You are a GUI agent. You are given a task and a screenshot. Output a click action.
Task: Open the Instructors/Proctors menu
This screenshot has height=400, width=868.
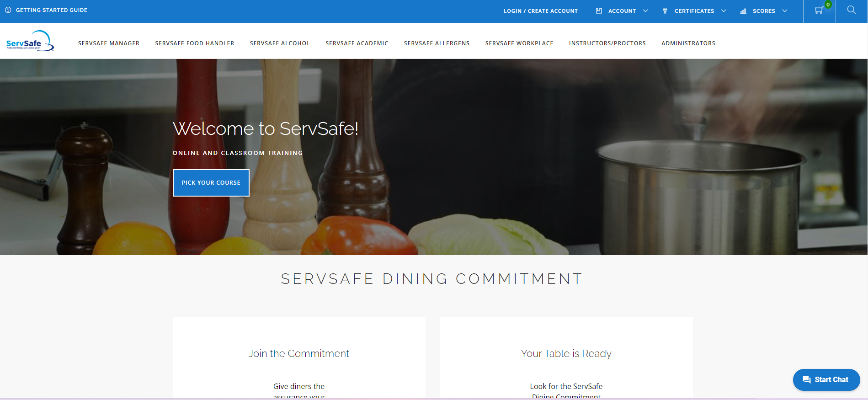(x=607, y=43)
